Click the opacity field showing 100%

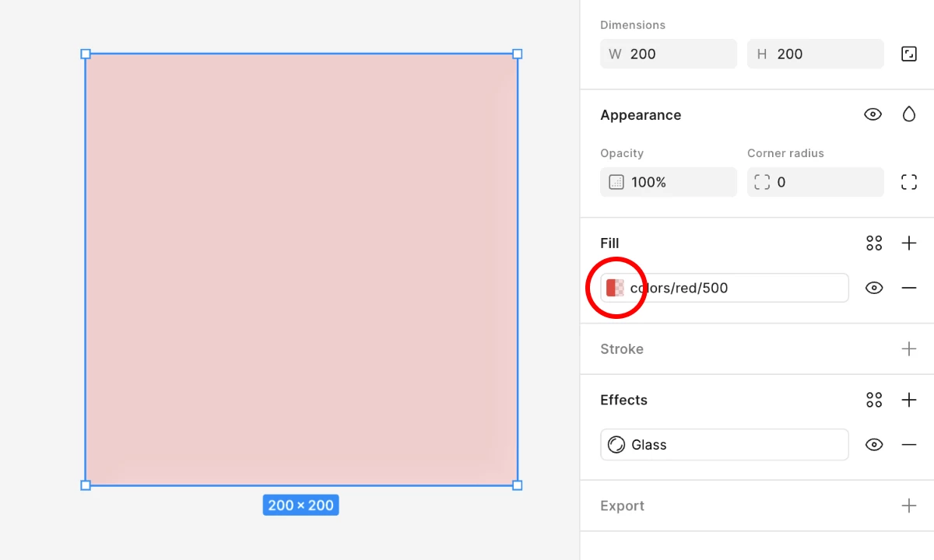[669, 182]
